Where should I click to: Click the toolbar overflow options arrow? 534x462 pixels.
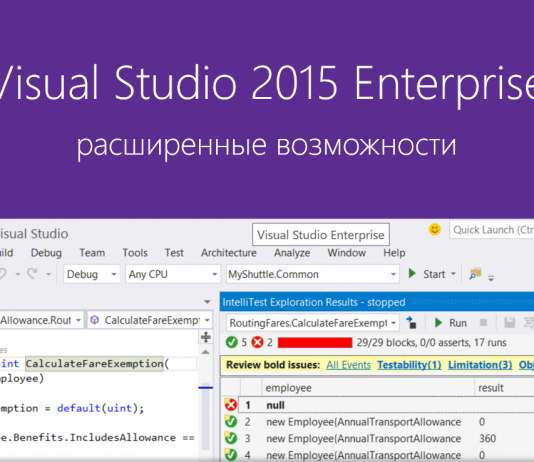point(491,278)
